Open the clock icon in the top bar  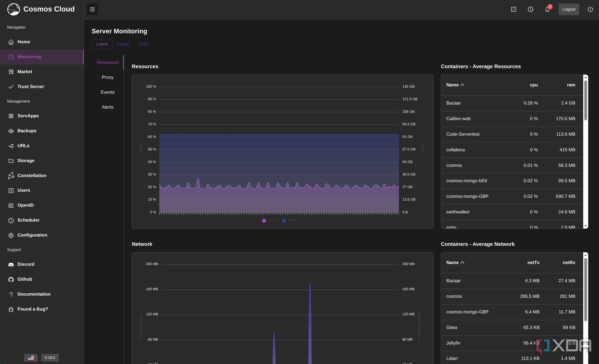pos(531,9)
